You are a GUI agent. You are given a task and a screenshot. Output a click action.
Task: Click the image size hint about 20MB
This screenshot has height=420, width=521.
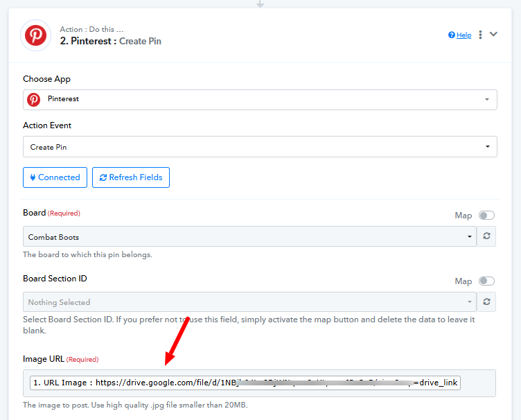[135, 405]
